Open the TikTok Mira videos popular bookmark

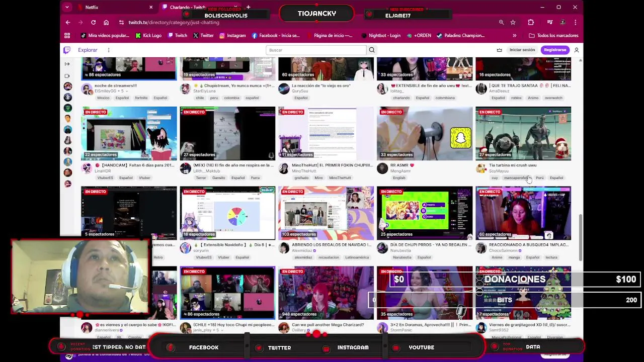click(x=105, y=36)
